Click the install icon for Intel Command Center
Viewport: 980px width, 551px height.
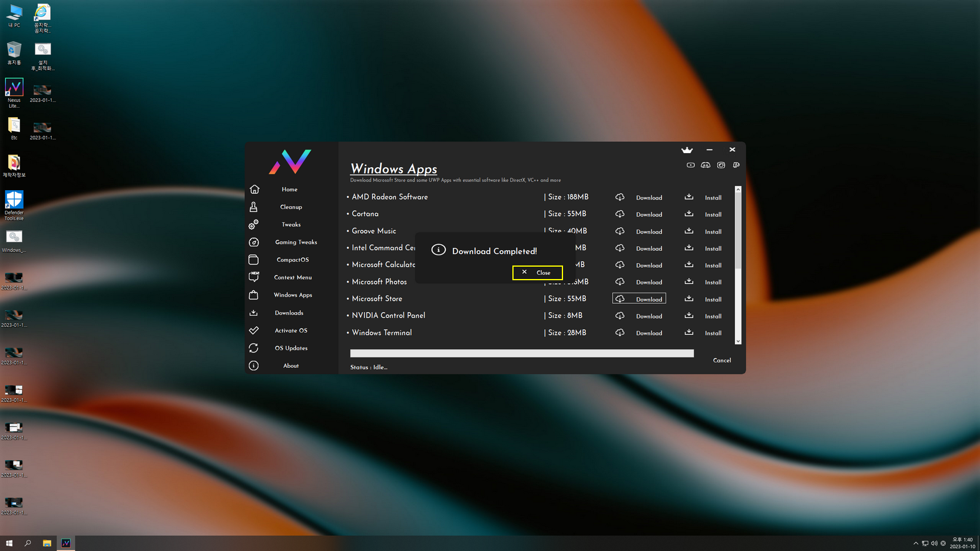click(x=689, y=248)
